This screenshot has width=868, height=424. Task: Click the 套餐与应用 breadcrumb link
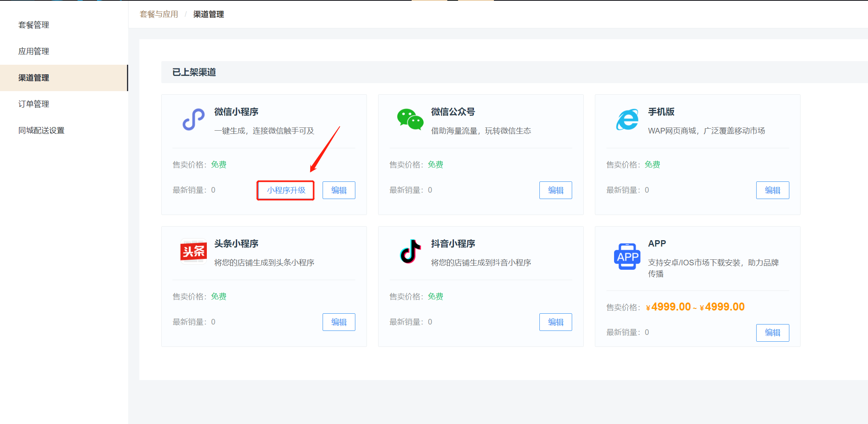pos(159,14)
